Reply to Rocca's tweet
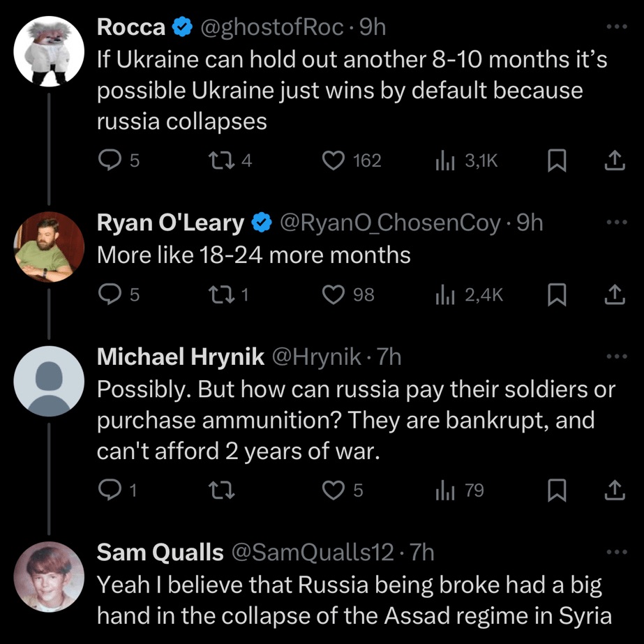Viewport: 644px width, 644px height. point(109,161)
